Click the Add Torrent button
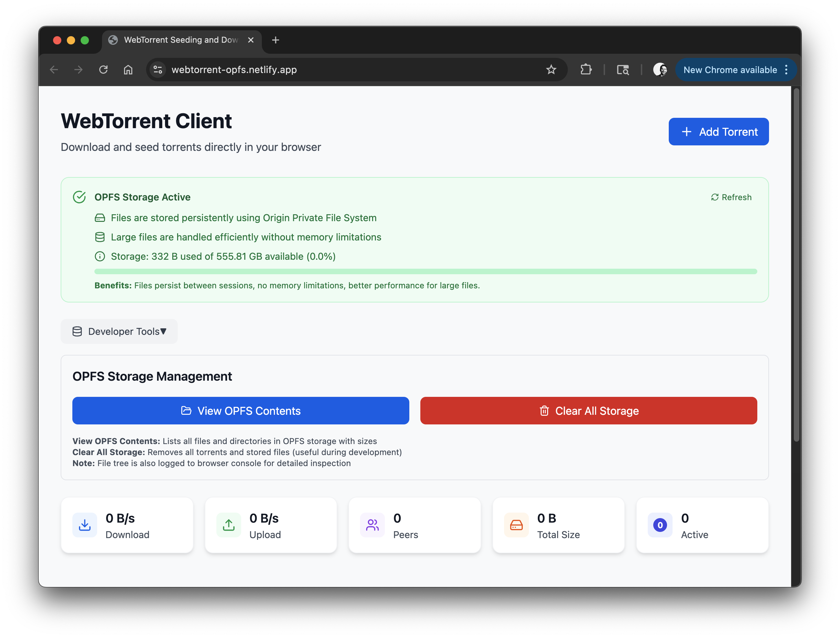The width and height of the screenshot is (840, 638). click(x=718, y=132)
